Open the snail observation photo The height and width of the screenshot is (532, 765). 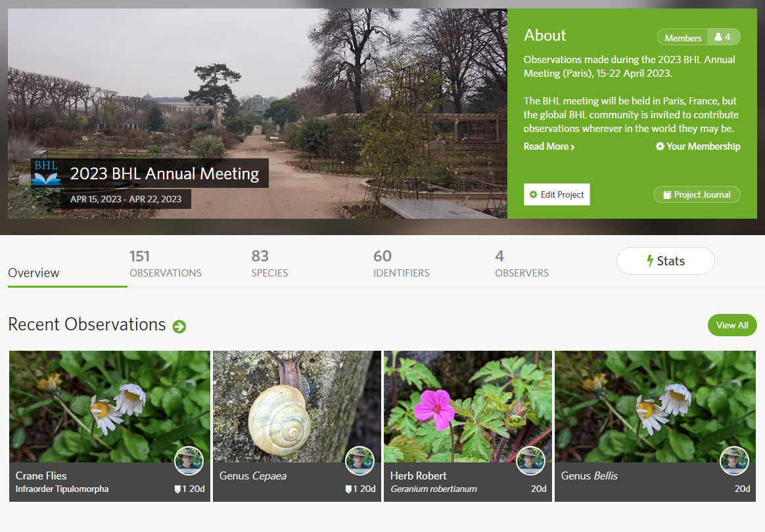click(x=296, y=406)
